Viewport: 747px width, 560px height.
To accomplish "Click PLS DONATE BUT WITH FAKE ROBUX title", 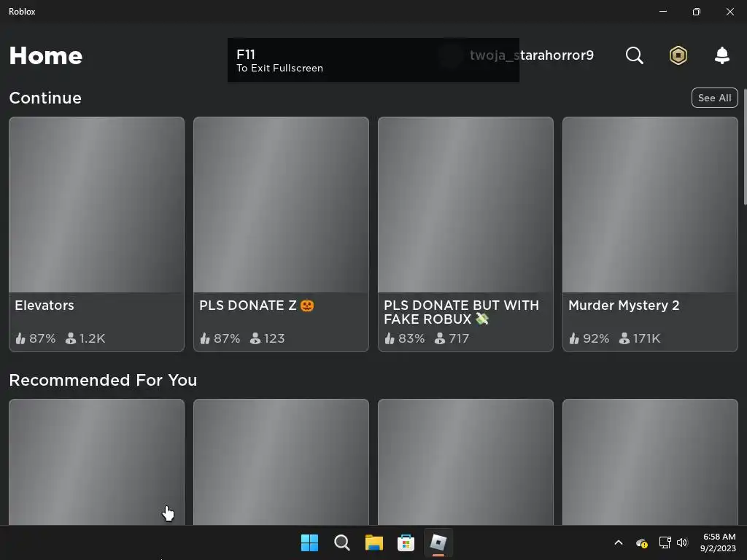I will click(x=461, y=312).
